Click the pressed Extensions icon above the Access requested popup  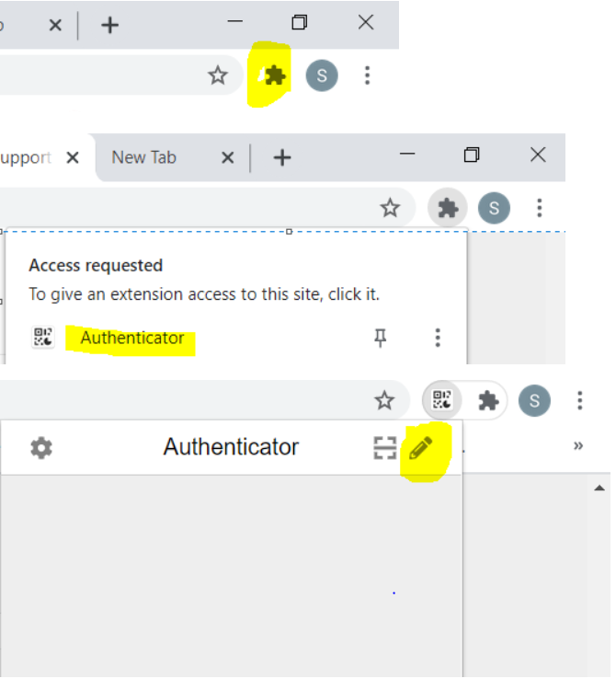[448, 208]
